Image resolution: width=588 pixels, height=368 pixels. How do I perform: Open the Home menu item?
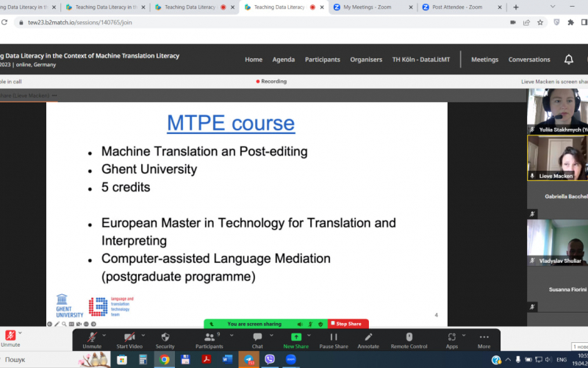pyautogui.click(x=254, y=60)
